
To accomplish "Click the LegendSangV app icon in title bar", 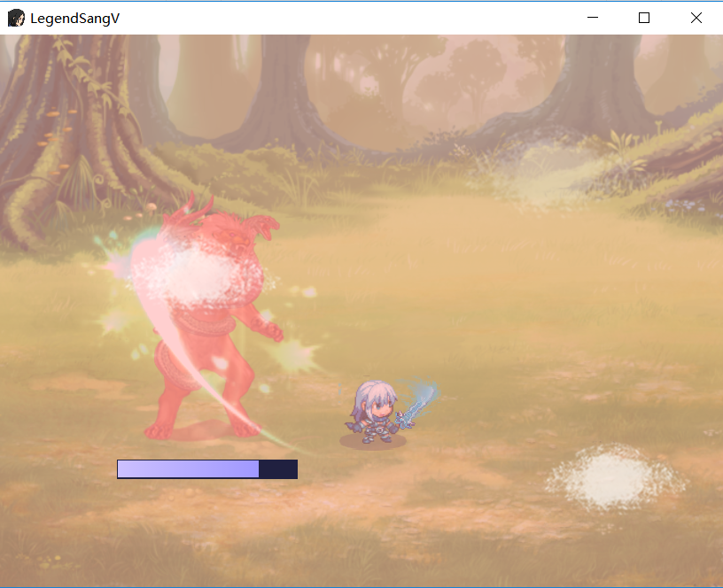I will point(16,18).
